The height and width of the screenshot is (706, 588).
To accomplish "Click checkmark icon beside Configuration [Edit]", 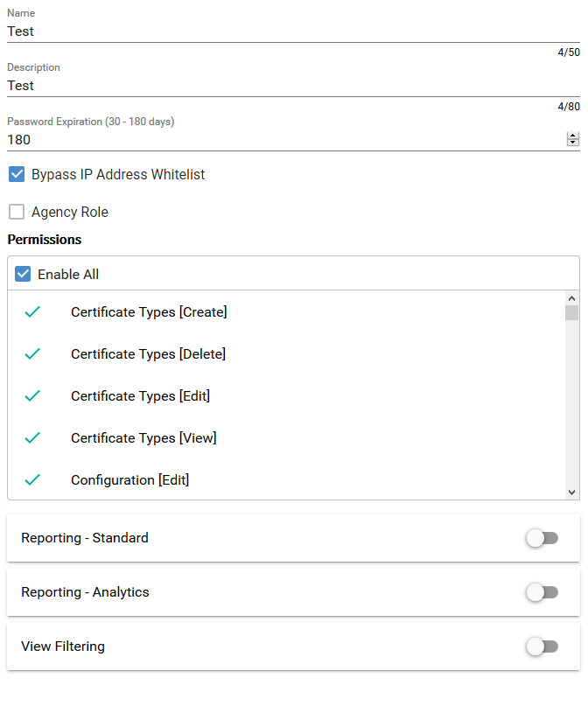I will [x=32, y=480].
